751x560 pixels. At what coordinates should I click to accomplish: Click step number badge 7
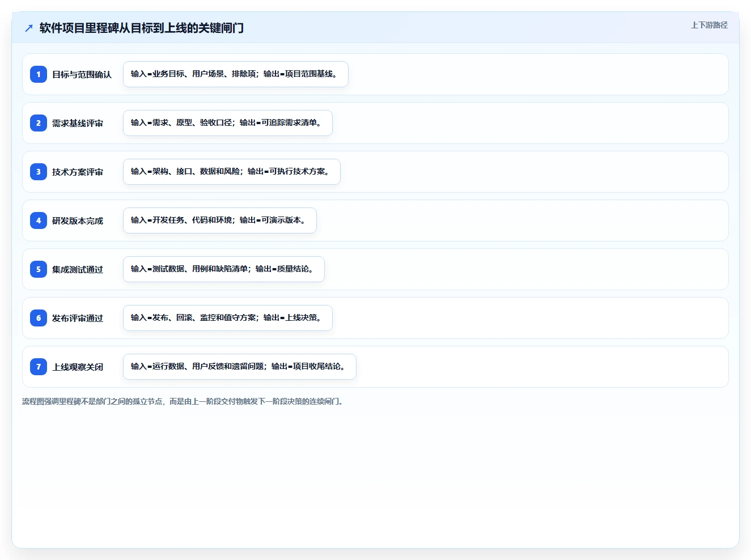pyautogui.click(x=39, y=367)
